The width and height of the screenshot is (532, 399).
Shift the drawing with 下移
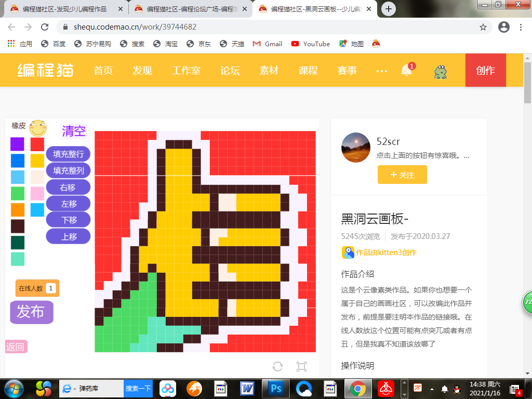[68, 220]
